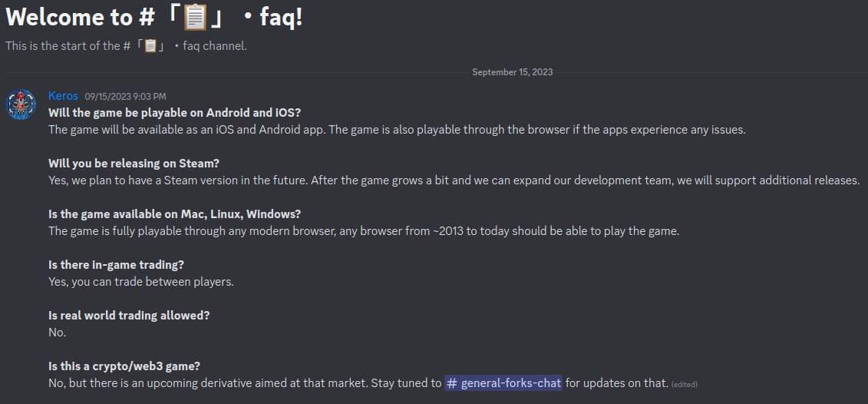
Task: Click the "No." answer under real world trading
Action: coord(57,332)
